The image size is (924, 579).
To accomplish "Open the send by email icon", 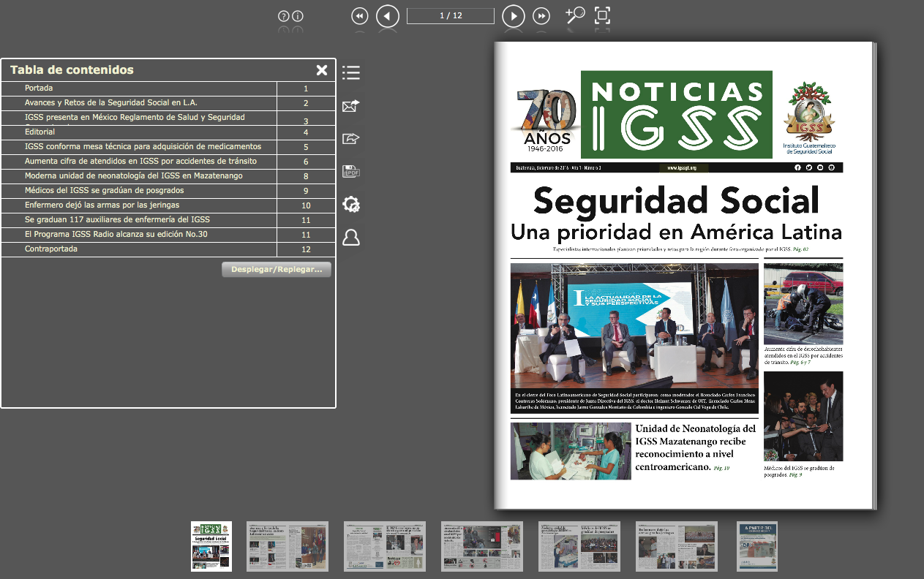I will pyautogui.click(x=351, y=106).
